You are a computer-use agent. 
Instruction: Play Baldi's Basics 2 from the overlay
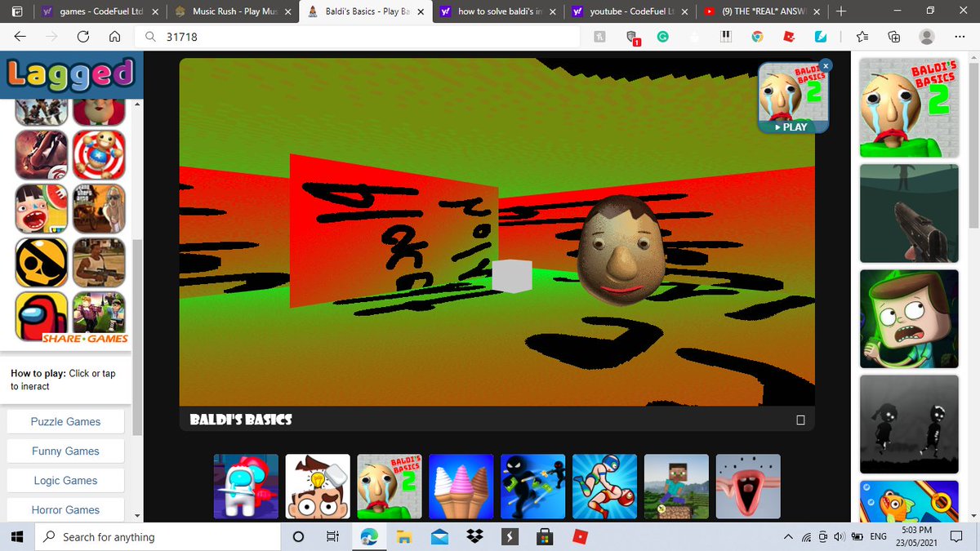[x=794, y=127]
